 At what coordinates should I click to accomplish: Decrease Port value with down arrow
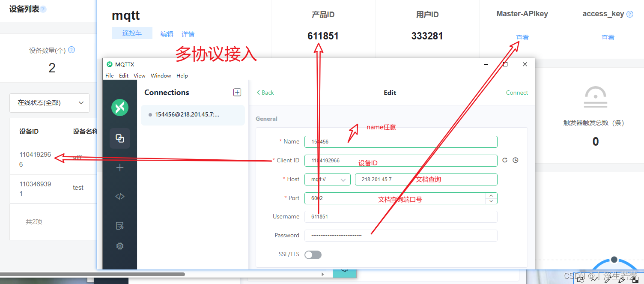(491, 201)
